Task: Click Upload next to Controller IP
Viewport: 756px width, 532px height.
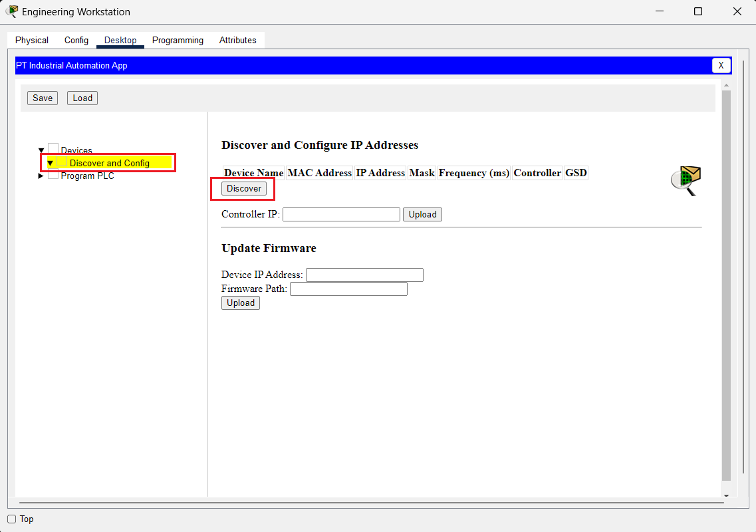Action: [422, 214]
